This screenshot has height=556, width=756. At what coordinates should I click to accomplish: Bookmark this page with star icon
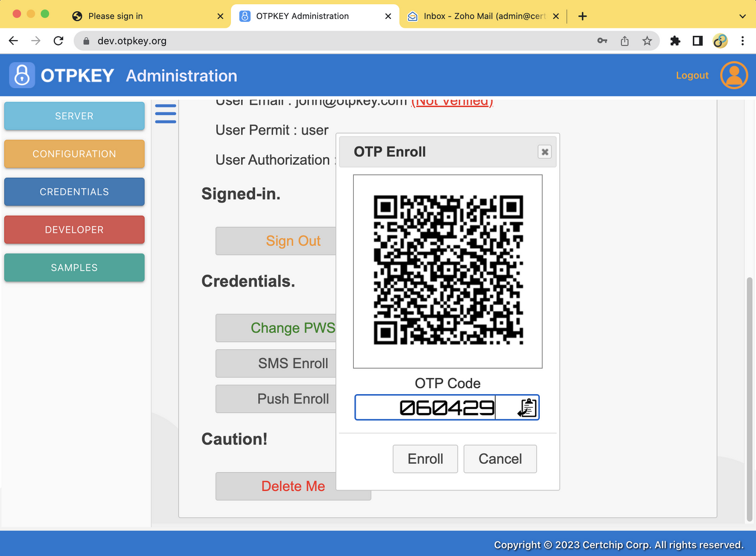coord(647,41)
